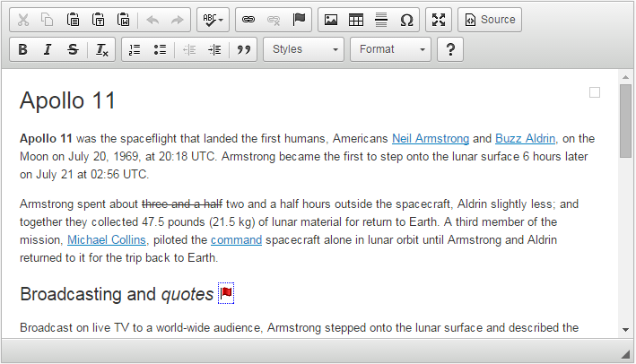Click the struck-through text three and a half
The image size is (636, 364).
coord(182,204)
